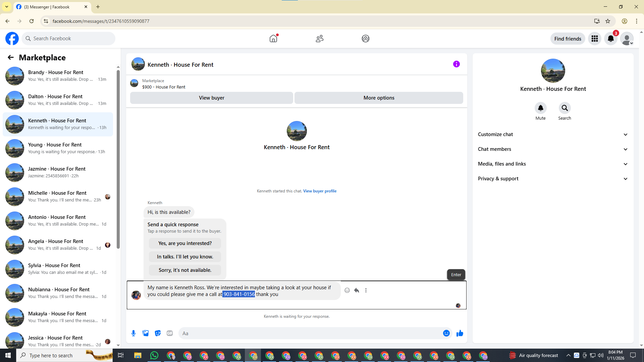Image resolution: width=644 pixels, height=362 pixels.
Task: Send a thumbs-up like
Action: (x=460, y=333)
